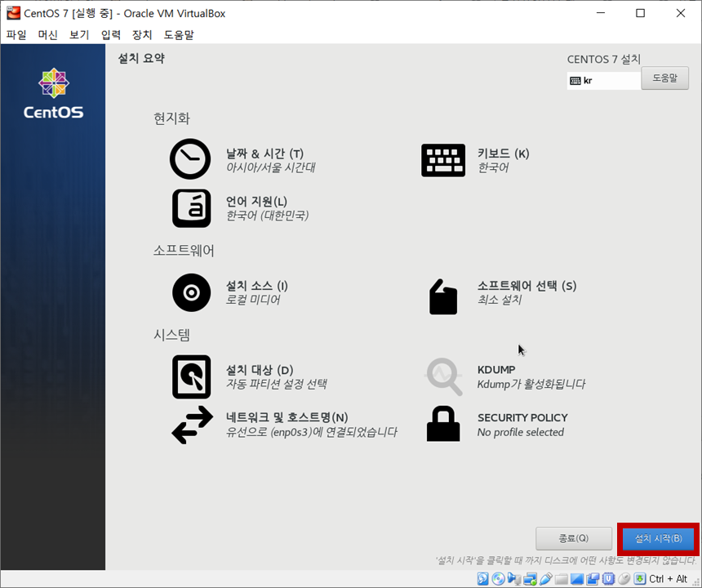Open the Network & Hostname arrows icon

pos(192,425)
